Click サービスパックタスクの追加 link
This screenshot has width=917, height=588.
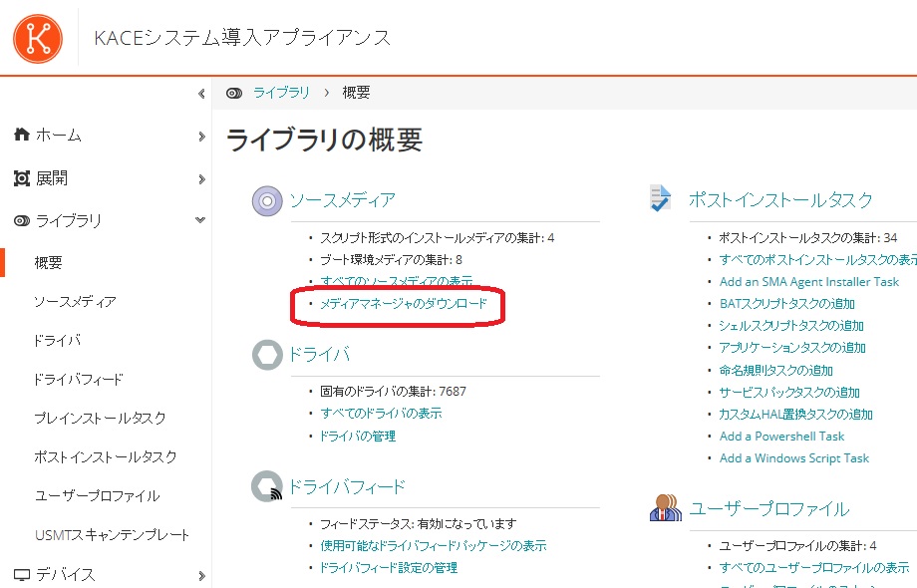pos(789,393)
